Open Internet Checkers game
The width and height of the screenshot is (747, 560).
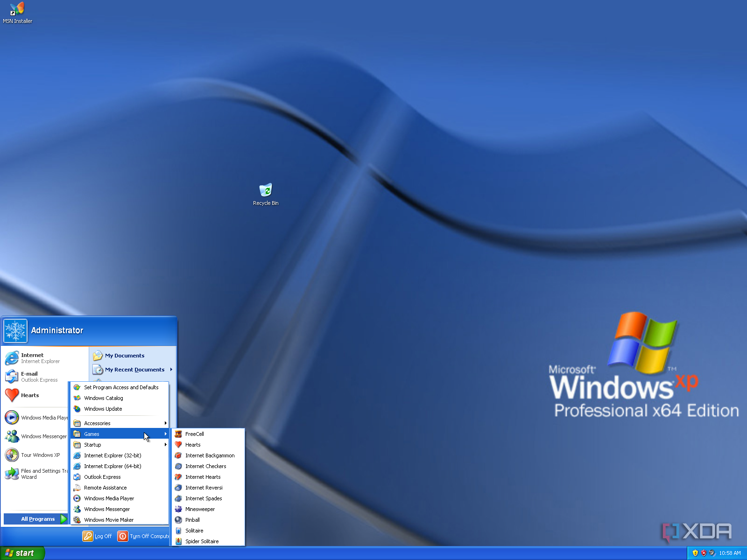[205, 466]
